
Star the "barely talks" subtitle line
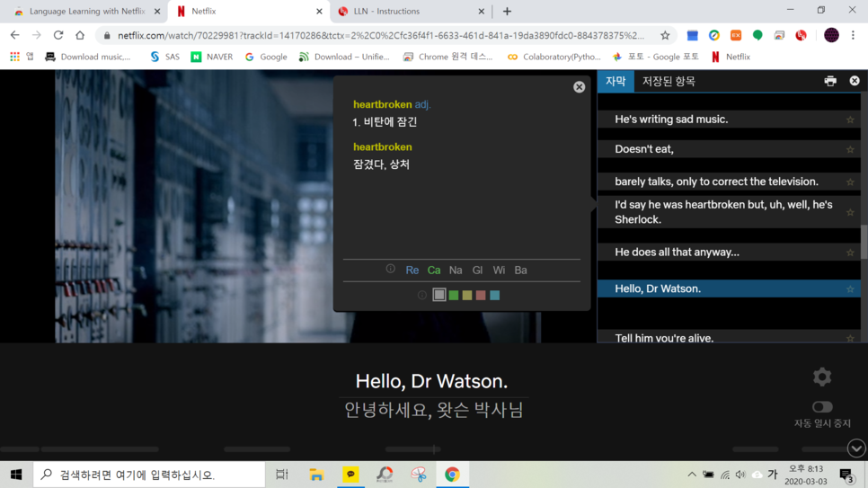(850, 182)
